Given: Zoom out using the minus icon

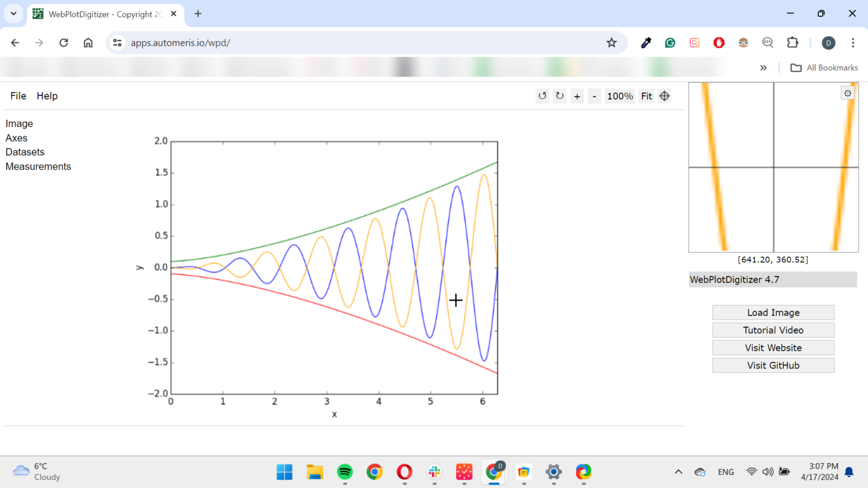Looking at the screenshot, I should pos(594,96).
